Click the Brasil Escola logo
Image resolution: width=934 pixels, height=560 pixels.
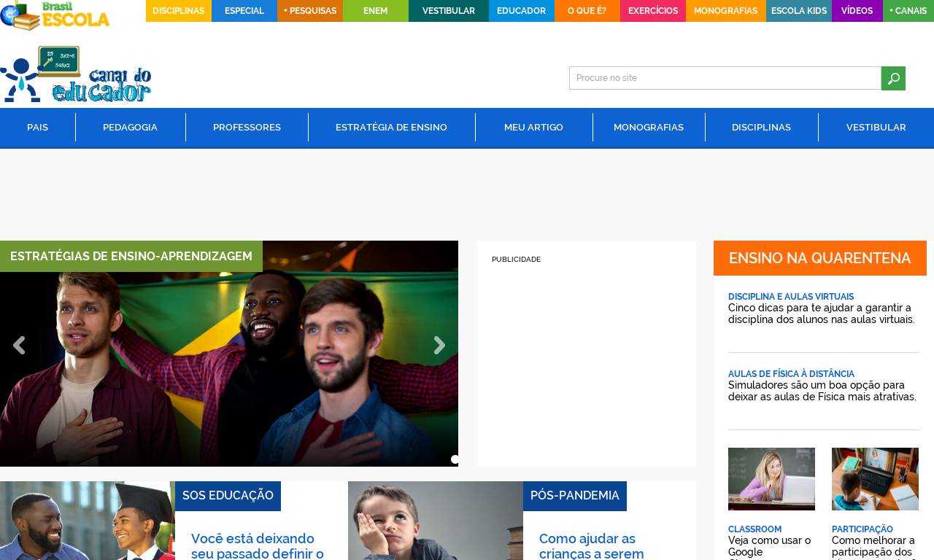tap(55, 15)
